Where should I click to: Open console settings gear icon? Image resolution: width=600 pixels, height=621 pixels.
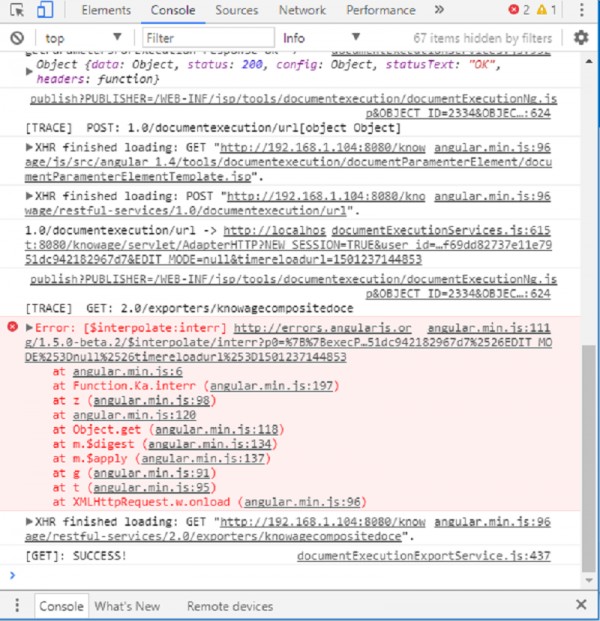581,38
